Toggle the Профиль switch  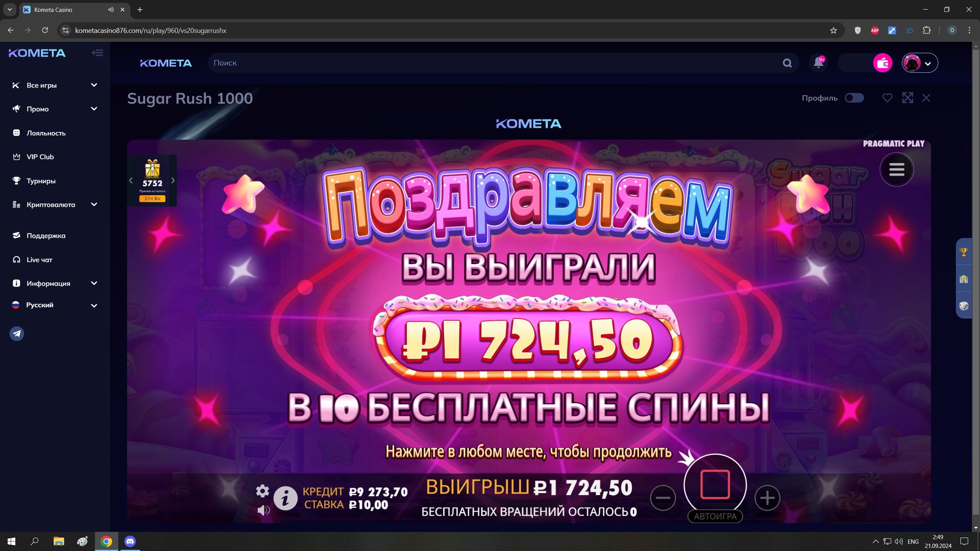click(854, 98)
